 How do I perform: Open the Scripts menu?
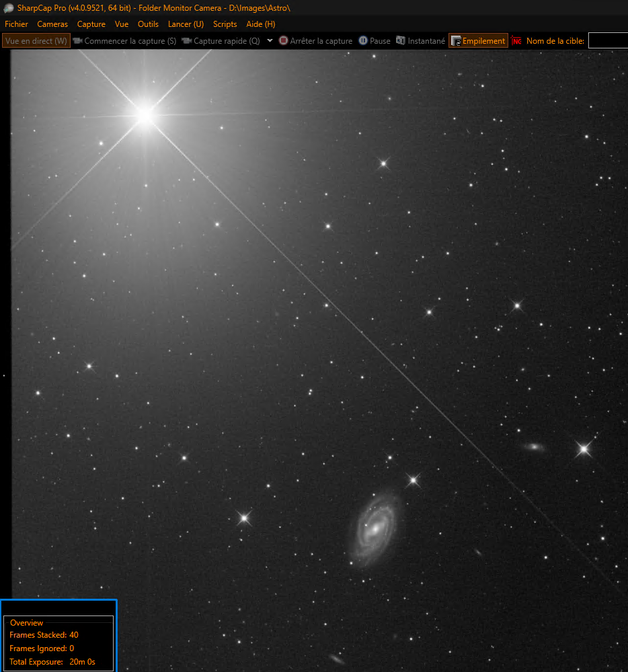[225, 24]
